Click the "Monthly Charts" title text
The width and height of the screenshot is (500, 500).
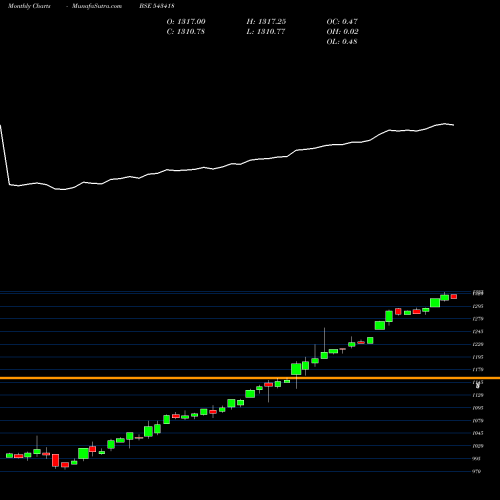[29, 6]
